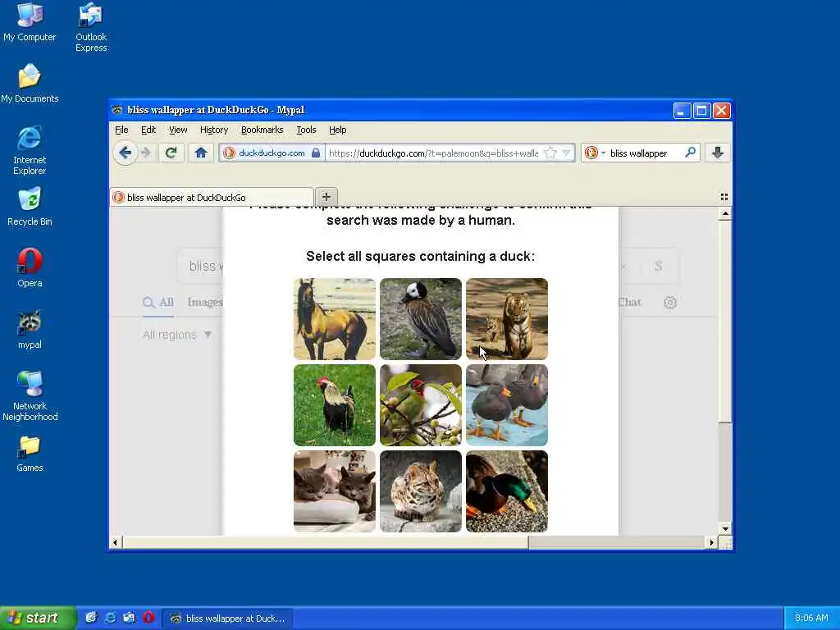This screenshot has height=630, width=840.
Task: Select the Network Neighborhood desktop icon
Action: pyautogui.click(x=30, y=396)
